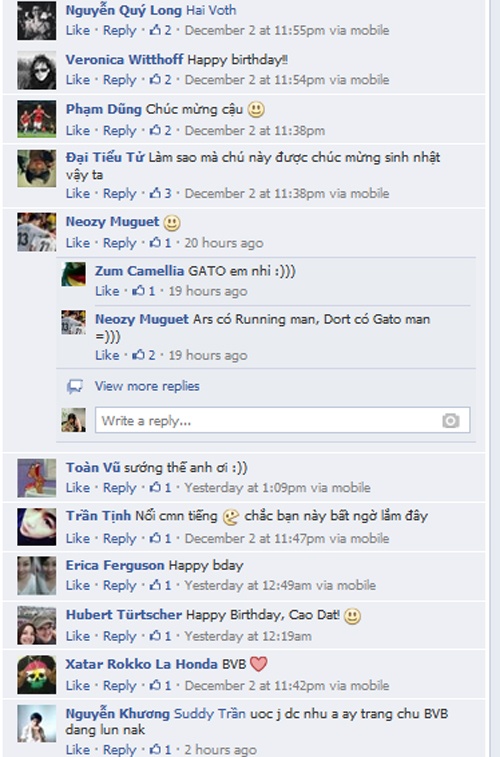Like Erica Ferguson's Happy bday comment
Viewport: 500px width, 757px height.
coord(78,586)
